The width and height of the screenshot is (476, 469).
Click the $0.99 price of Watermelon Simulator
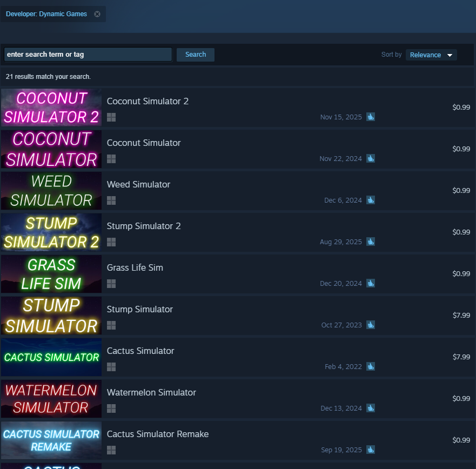(x=461, y=398)
